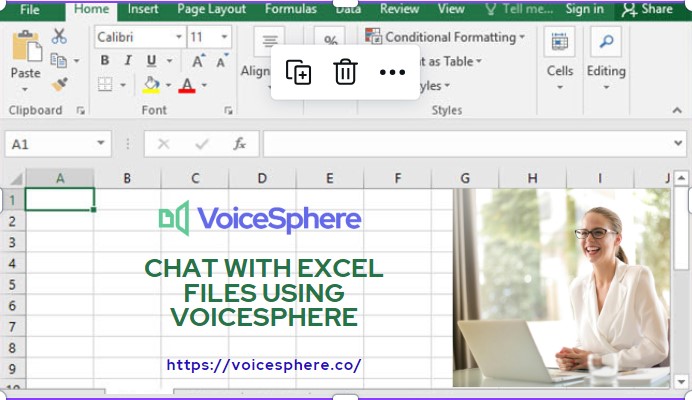Image resolution: width=692 pixels, height=400 pixels.
Task: Open the Alignment group button
Action: click(x=269, y=42)
